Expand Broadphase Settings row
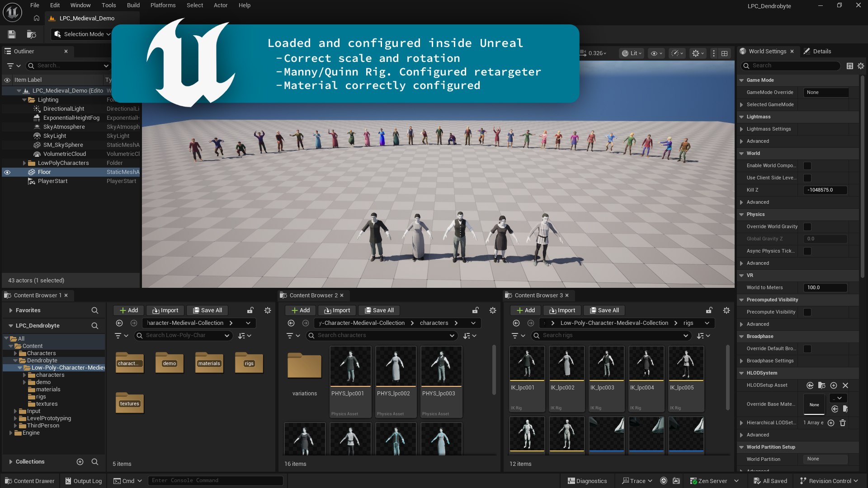 pyautogui.click(x=741, y=361)
